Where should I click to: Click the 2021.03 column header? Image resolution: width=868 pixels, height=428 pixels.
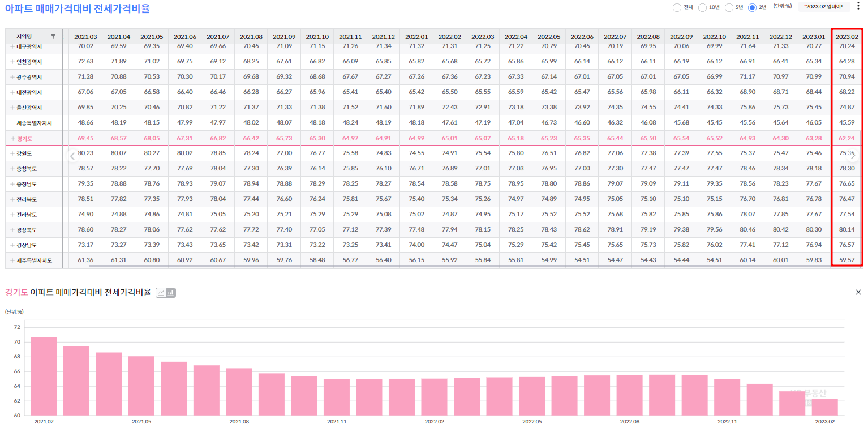(x=85, y=36)
